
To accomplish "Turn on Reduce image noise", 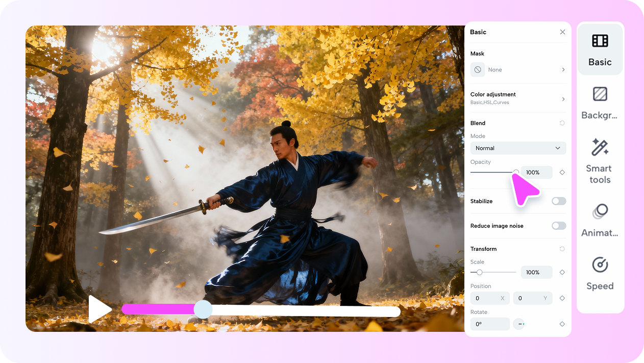I will pyautogui.click(x=558, y=226).
